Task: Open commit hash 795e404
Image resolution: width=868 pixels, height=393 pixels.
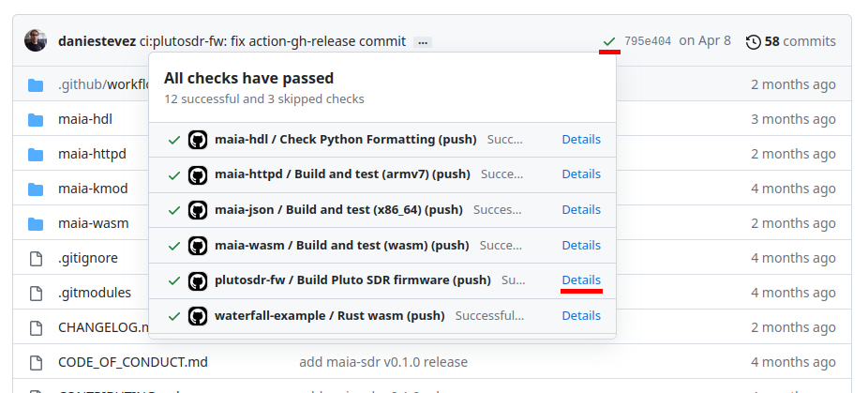Action: (x=648, y=41)
